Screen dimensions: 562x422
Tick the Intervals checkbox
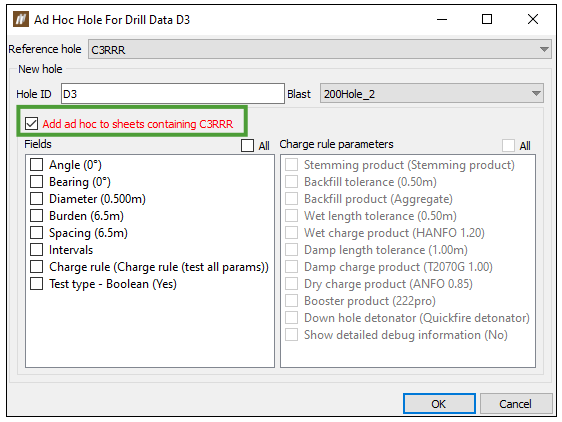coord(37,250)
